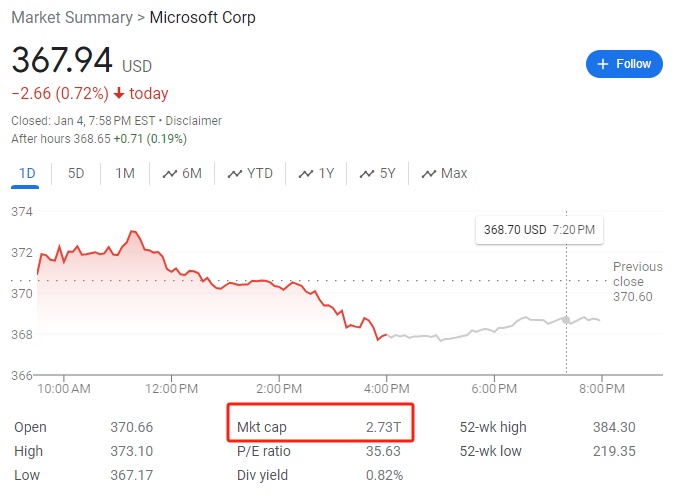Select the 1D chart range tab
Image resolution: width=685 pixels, height=496 pixels.
point(27,173)
